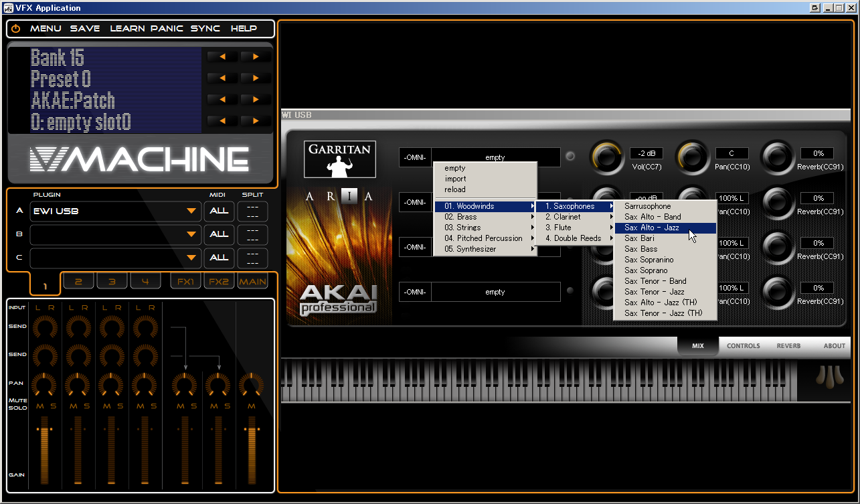The height and width of the screenshot is (504, 860).
Task: Click the GAIN fader of the FX2 strip
Action: coord(219,450)
